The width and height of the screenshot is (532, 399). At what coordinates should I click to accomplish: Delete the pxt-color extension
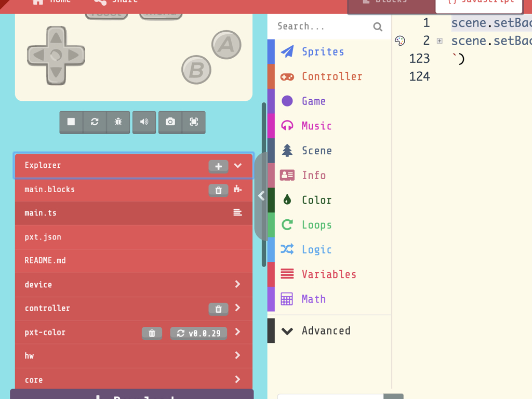click(152, 333)
